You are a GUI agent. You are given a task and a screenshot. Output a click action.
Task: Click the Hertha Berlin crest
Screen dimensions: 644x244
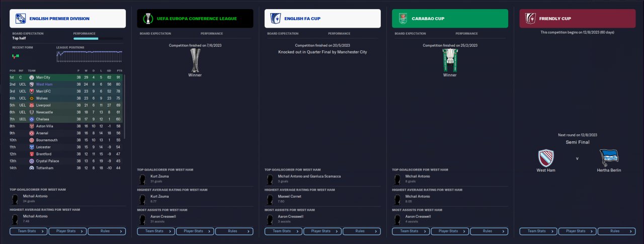[609, 157]
